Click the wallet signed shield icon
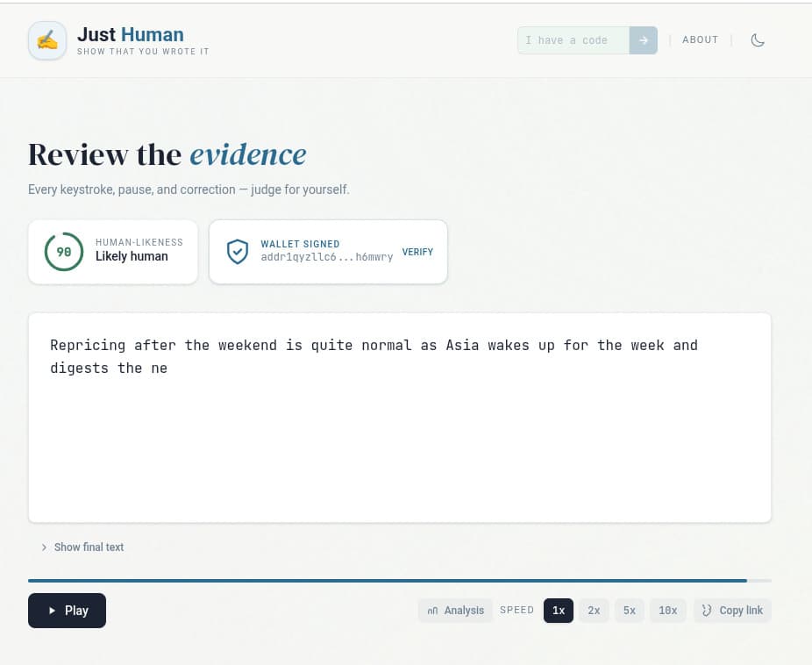 tap(237, 252)
